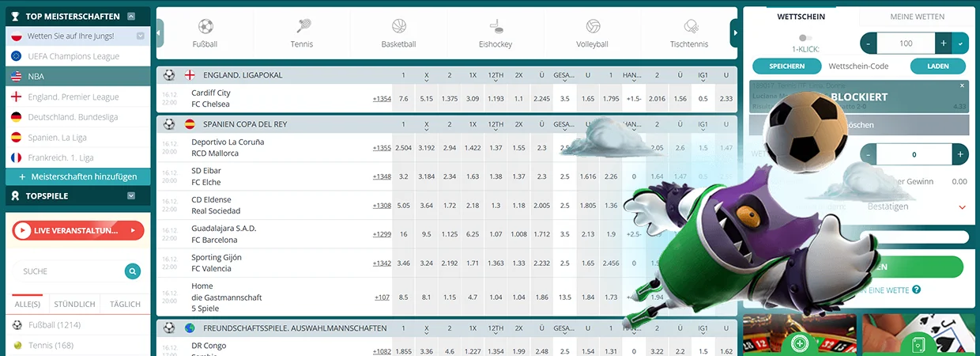
Task: Choose the Eishockey sport icon
Action: click(x=496, y=26)
